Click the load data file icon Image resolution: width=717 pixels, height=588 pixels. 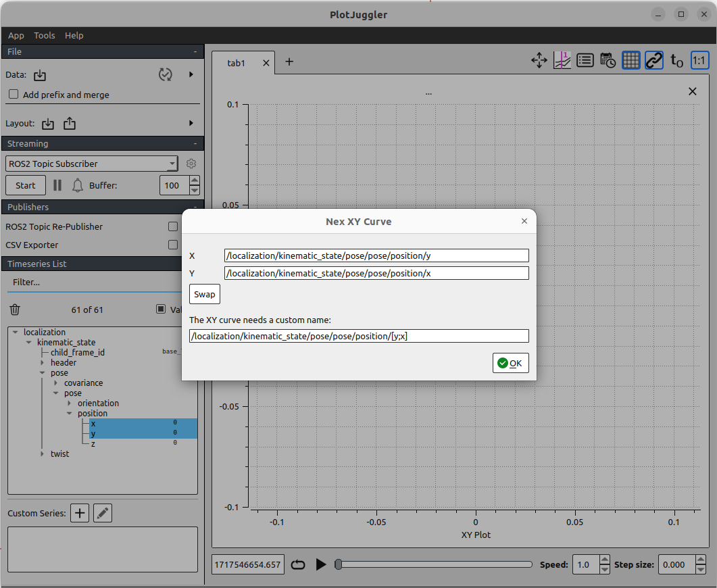point(40,75)
